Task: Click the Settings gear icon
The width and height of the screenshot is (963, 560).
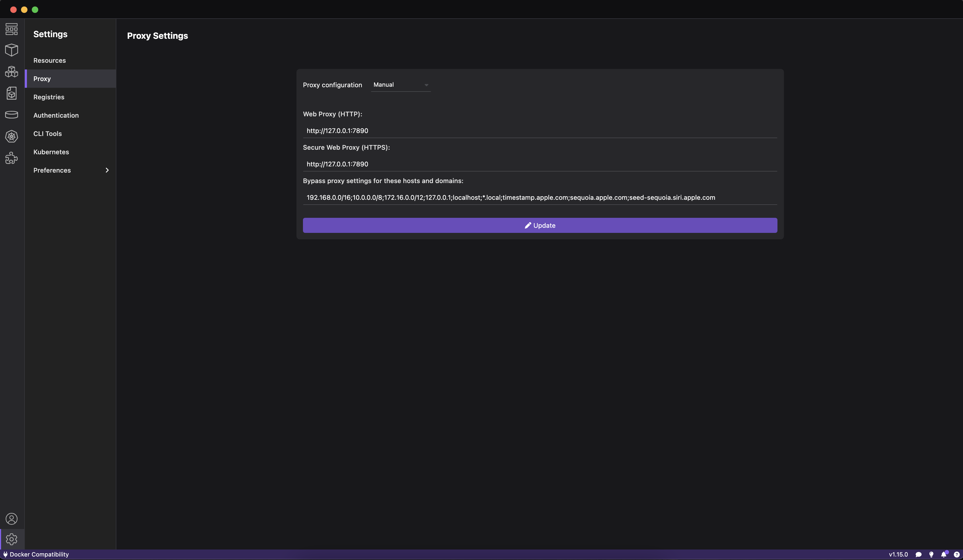Action: pyautogui.click(x=12, y=539)
